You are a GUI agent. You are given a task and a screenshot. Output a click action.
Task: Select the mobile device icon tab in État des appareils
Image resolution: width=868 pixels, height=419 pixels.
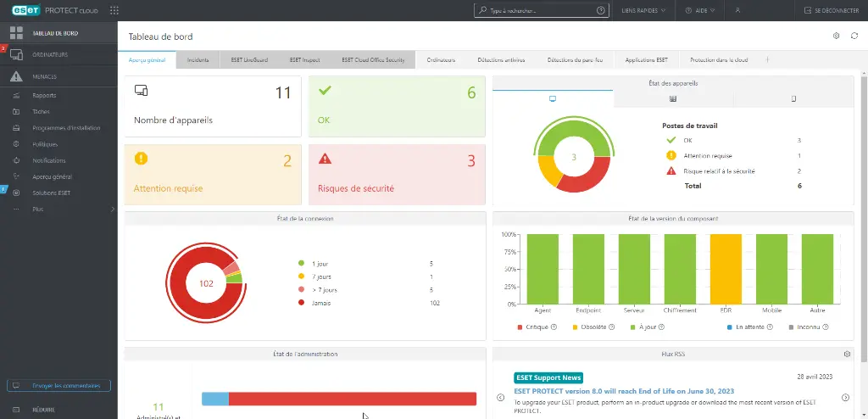tap(793, 98)
